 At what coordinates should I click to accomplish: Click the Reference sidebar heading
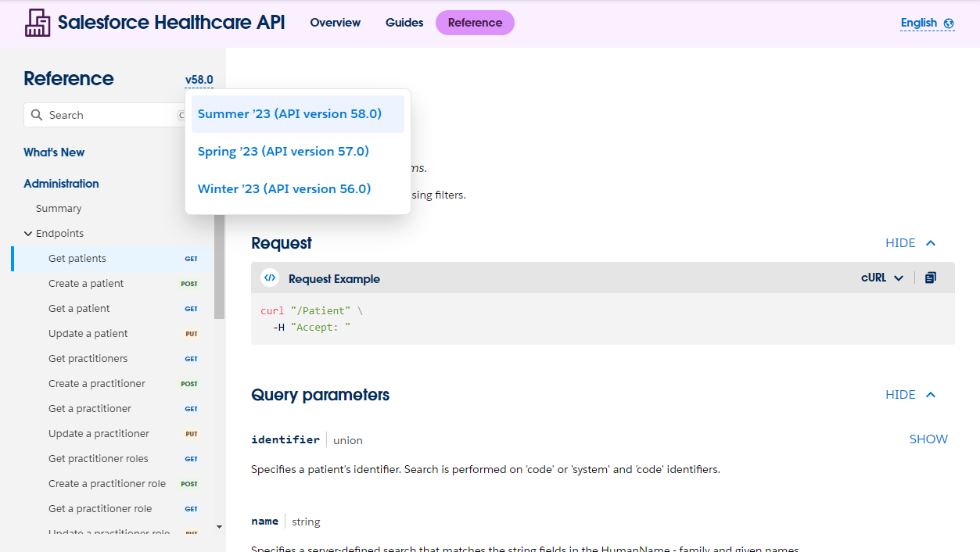click(69, 79)
